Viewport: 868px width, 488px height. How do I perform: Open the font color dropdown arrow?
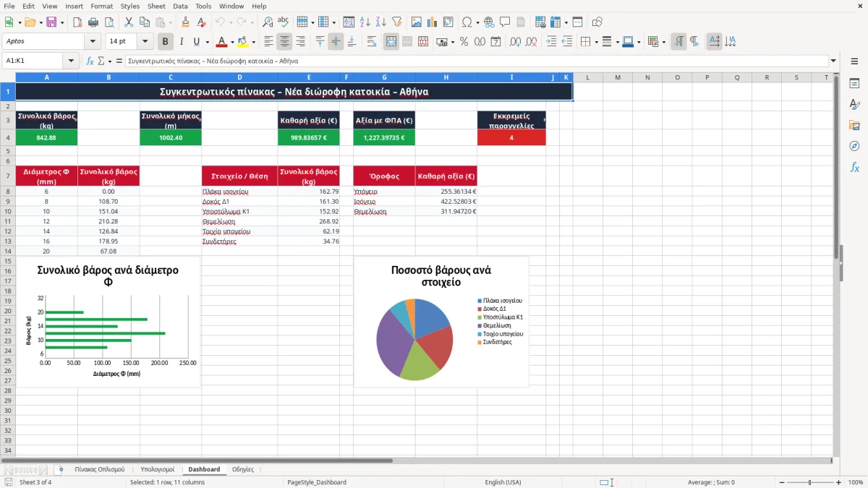tap(231, 42)
